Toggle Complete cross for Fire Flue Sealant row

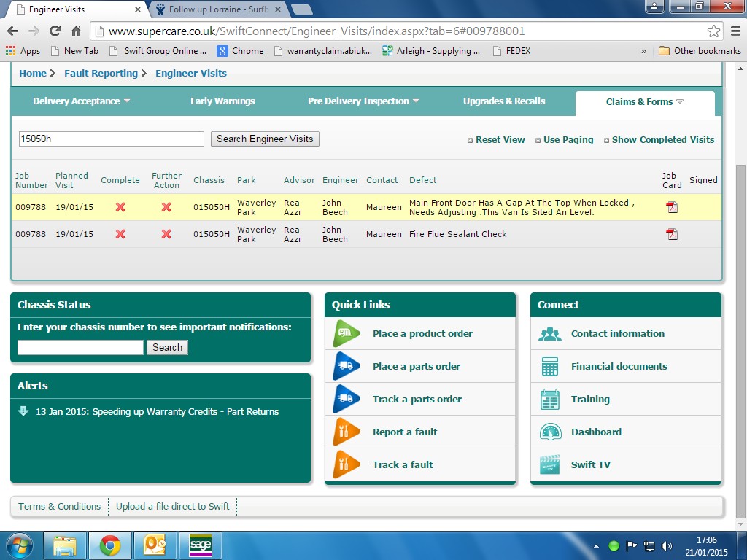(120, 234)
